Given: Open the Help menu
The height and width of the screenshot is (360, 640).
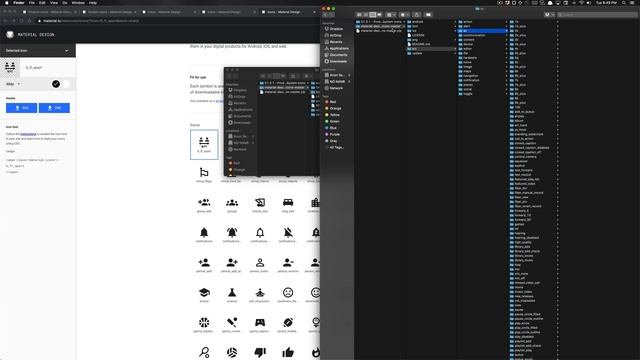Looking at the screenshot, I should [93, 3].
